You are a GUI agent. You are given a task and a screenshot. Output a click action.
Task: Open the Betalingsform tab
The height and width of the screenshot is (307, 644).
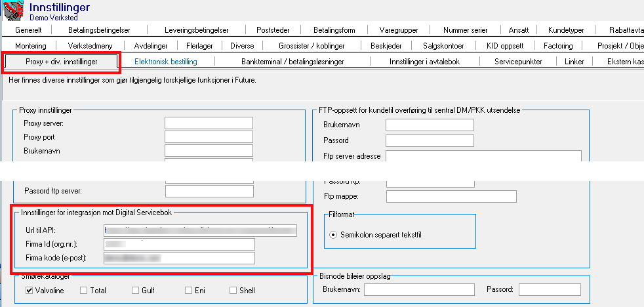tap(334, 30)
